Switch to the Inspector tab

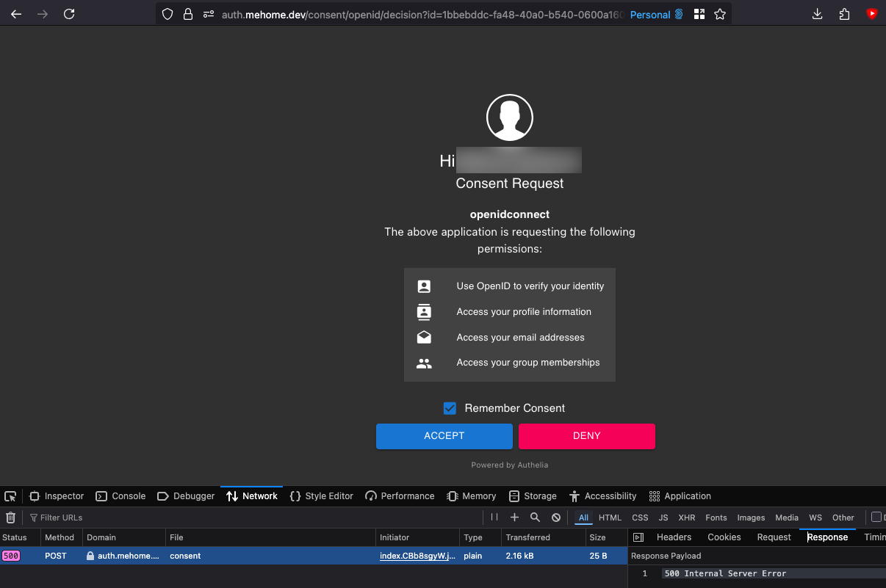57,496
